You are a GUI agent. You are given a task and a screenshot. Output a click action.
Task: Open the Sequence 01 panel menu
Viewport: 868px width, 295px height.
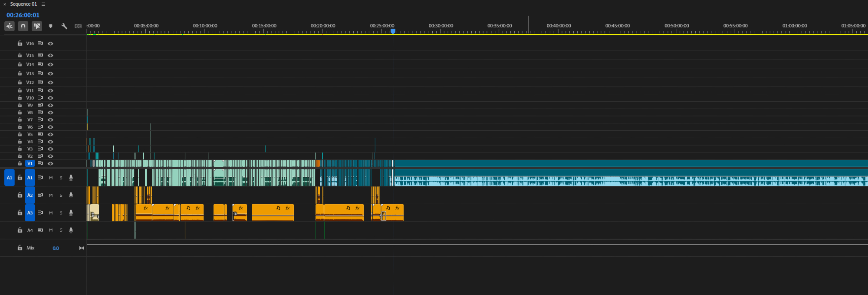click(x=43, y=4)
